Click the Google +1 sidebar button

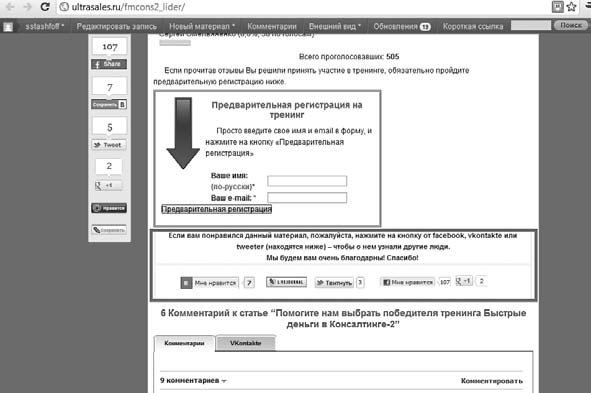(x=109, y=185)
